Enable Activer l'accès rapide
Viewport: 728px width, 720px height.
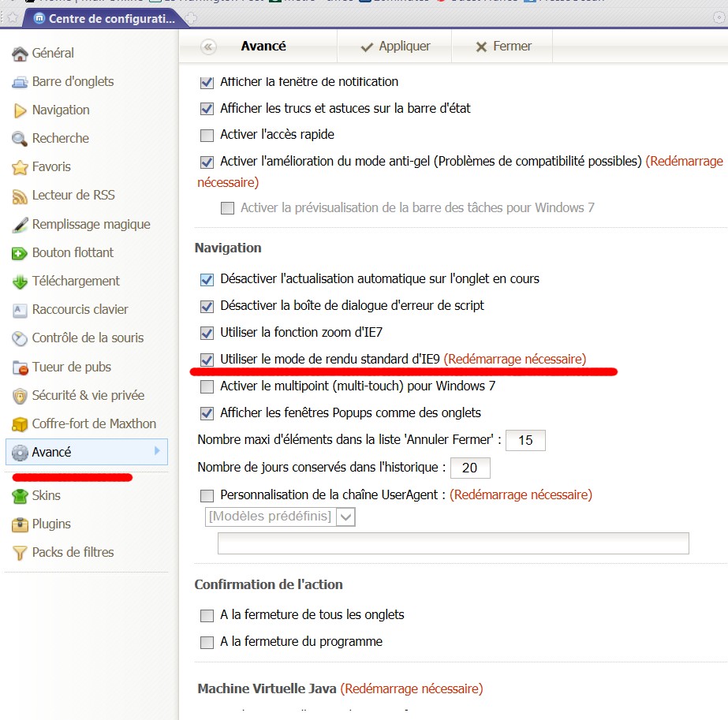[207, 135]
